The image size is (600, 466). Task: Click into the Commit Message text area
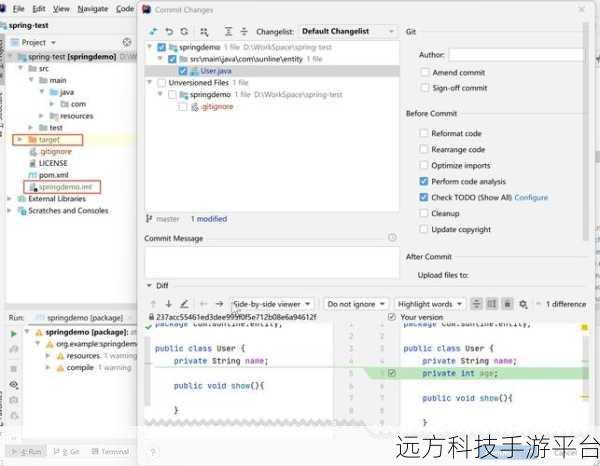272,262
